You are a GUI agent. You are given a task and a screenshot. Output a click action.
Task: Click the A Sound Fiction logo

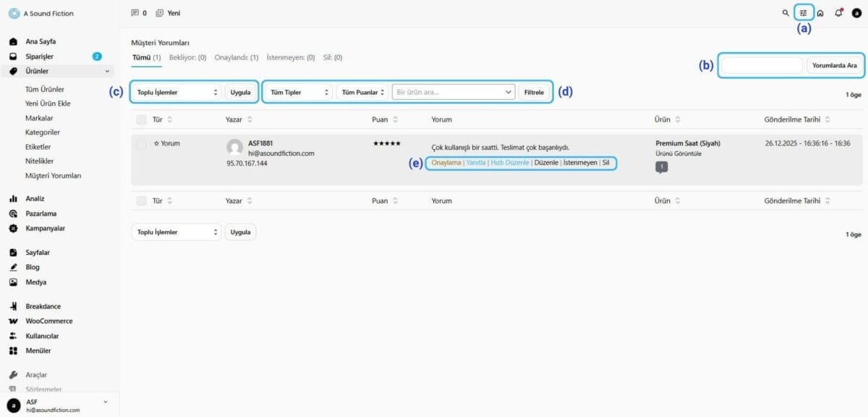point(14,13)
